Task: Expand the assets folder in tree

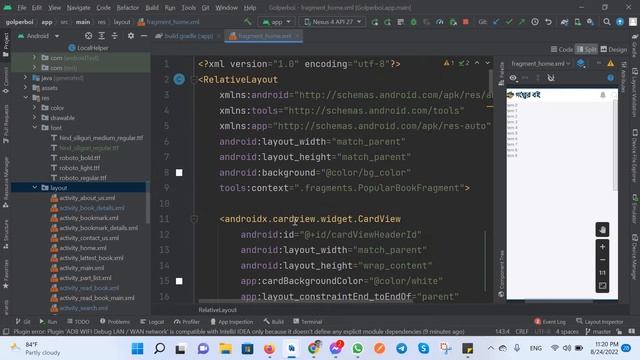Action: [x=25, y=87]
